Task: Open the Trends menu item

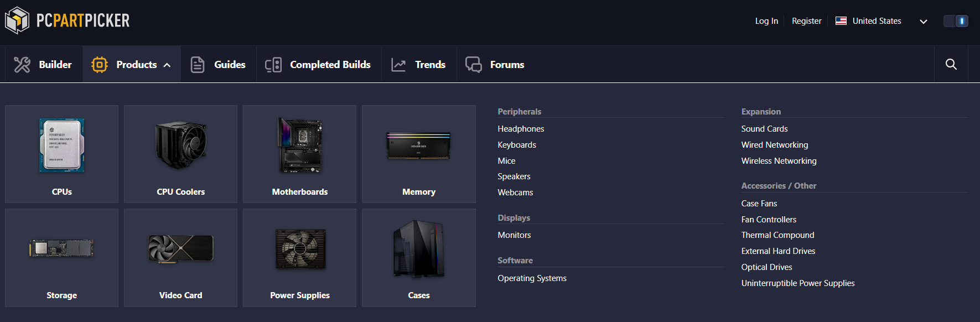Action: (x=419, y=65)
